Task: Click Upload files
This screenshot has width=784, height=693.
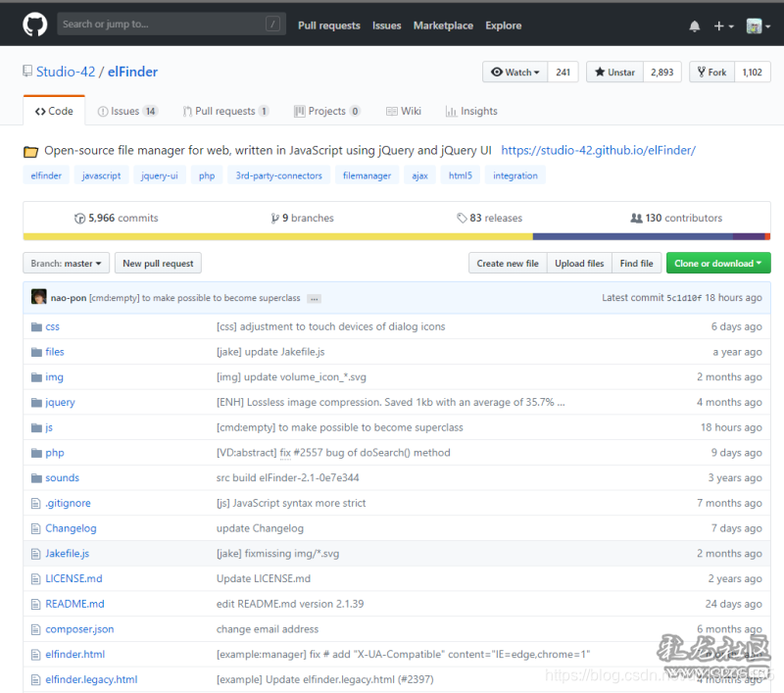Action: coord(579,263)
